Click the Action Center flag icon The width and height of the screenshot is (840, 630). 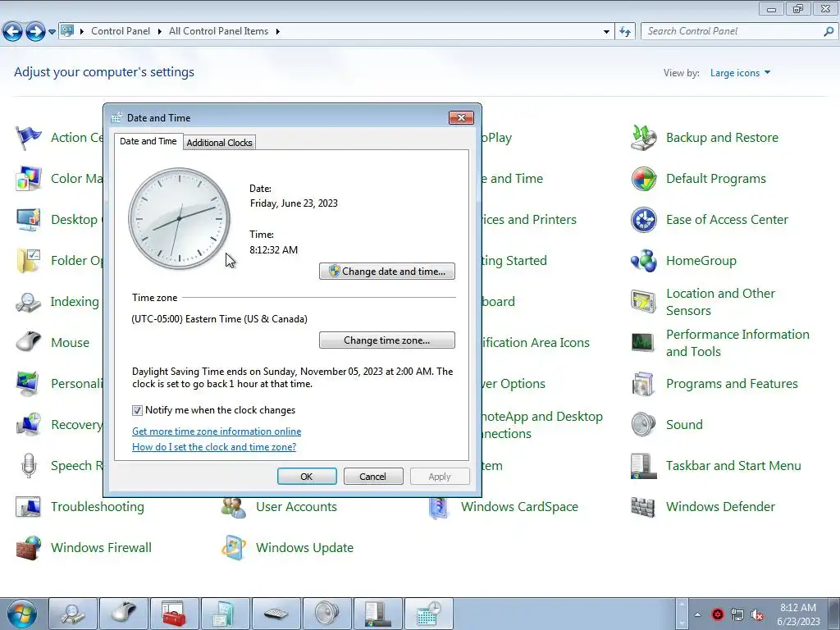click(x=29, y=138)
